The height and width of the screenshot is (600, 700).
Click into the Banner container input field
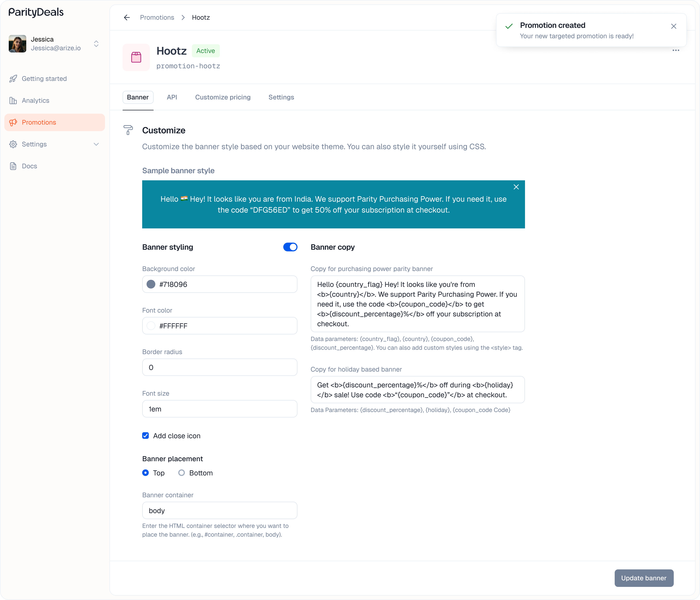[x=220, y=511]
